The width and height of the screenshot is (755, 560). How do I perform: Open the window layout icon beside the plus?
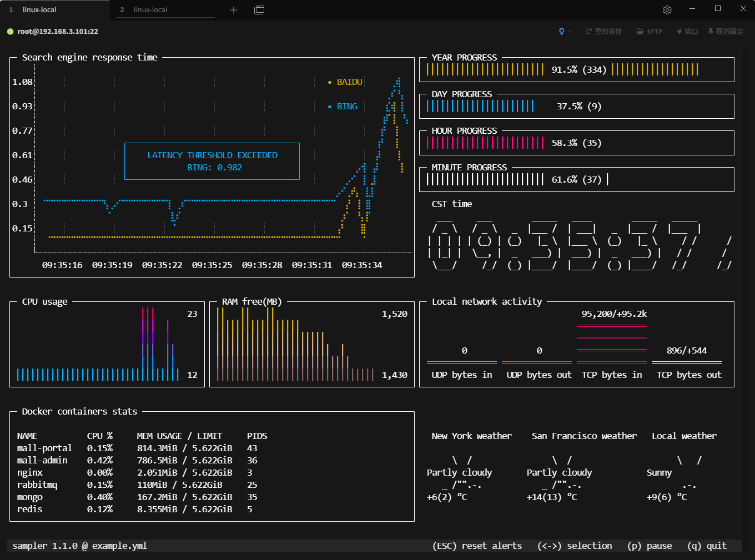pyautogui.click(x=259, y=10)
